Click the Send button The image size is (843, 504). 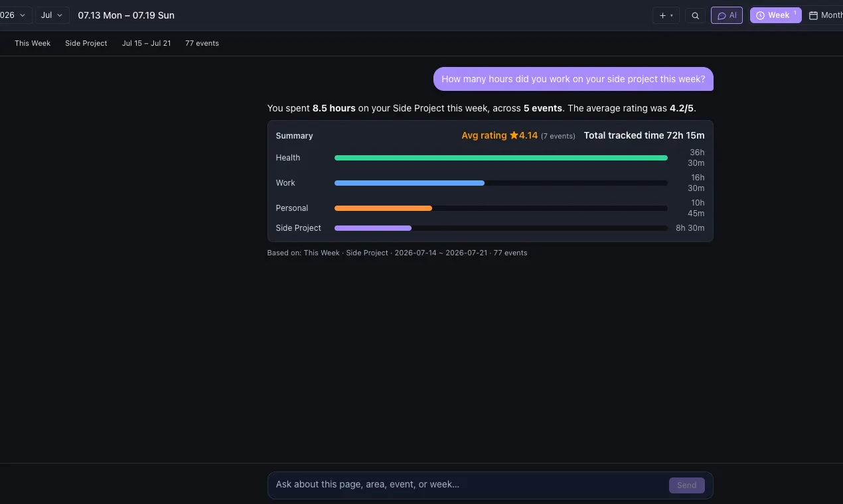(686, 485)
